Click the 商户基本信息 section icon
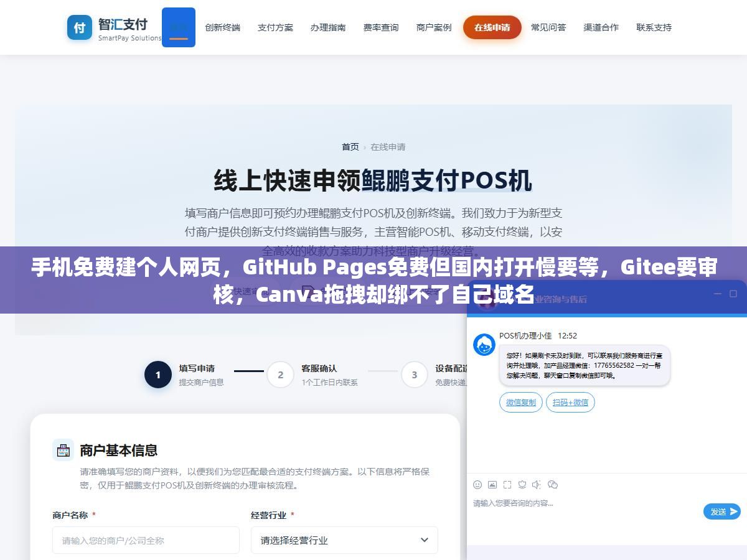Screen dimensions: 747x560 tap(63, 449)
